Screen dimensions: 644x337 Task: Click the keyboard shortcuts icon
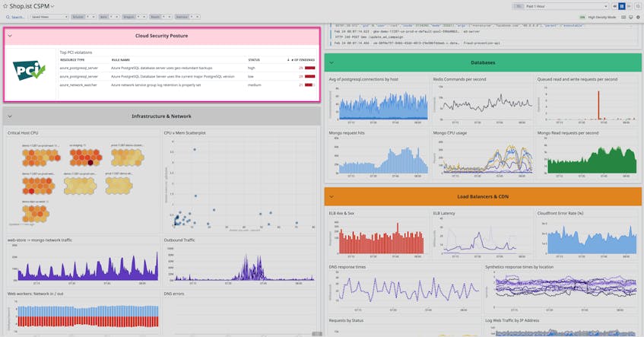(x=623, y=17)
